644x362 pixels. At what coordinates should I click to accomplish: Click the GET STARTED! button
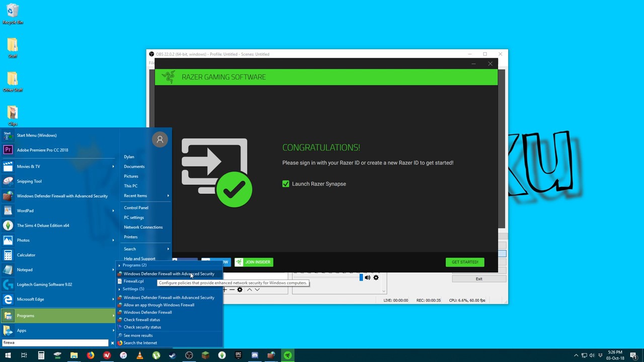pos(465,262)
